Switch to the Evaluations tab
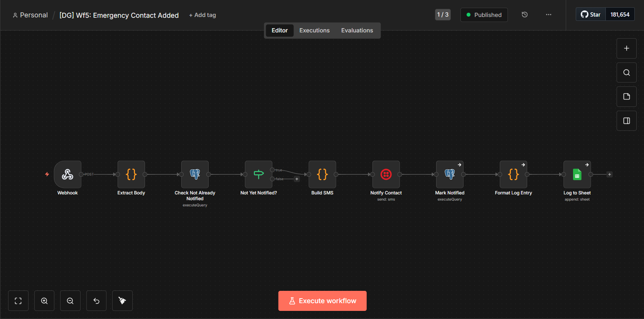644x319 pixels. click(357, 30)
